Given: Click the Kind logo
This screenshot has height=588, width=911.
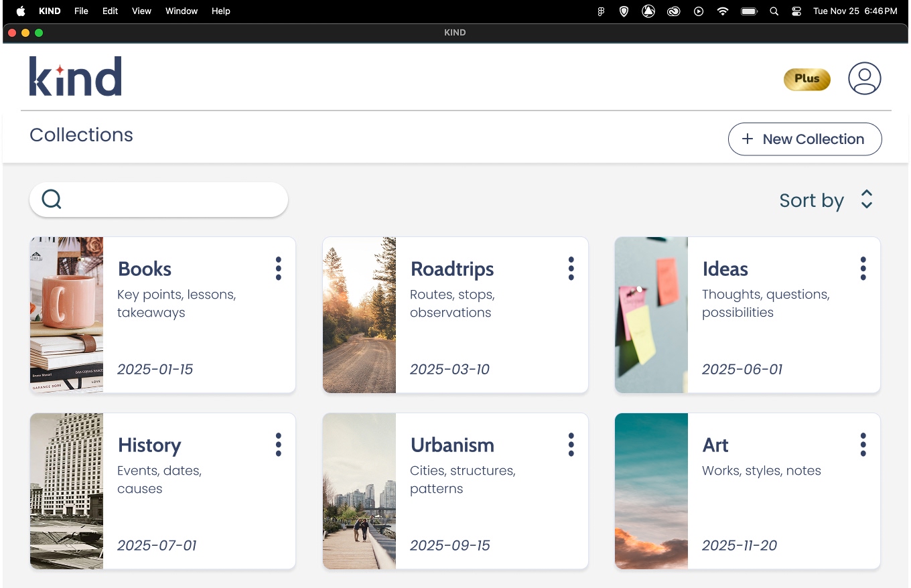Looking at the screenshot, I should (76, 76).
